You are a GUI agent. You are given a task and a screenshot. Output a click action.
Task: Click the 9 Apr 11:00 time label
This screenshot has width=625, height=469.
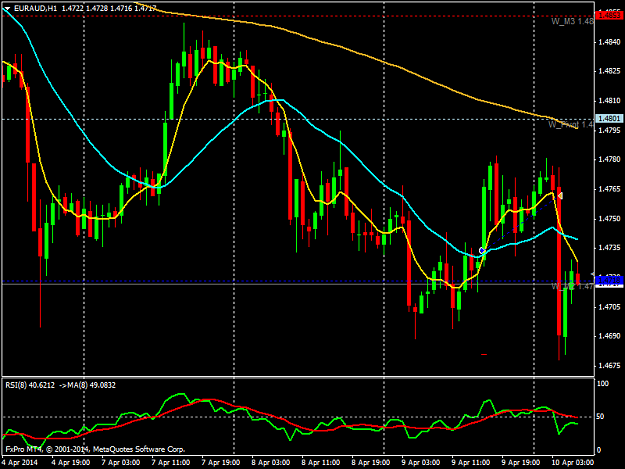coord(471,463)
